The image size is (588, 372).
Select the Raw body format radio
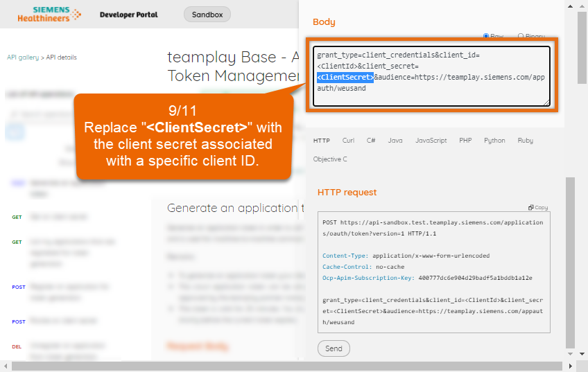[x=487, y=36]
